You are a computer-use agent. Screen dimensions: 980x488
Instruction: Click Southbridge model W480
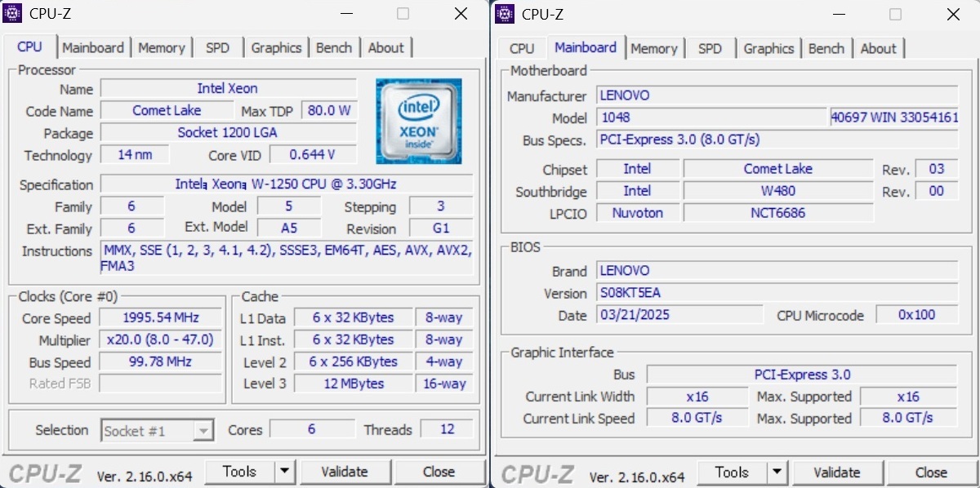(x=777, y=190)
